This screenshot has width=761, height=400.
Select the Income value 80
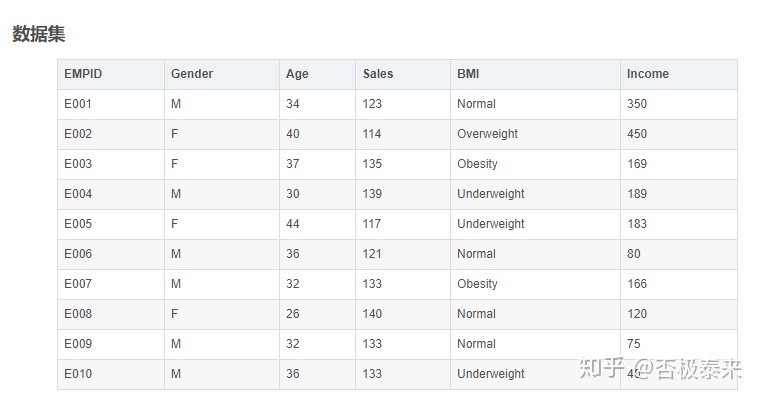point(634,254)
